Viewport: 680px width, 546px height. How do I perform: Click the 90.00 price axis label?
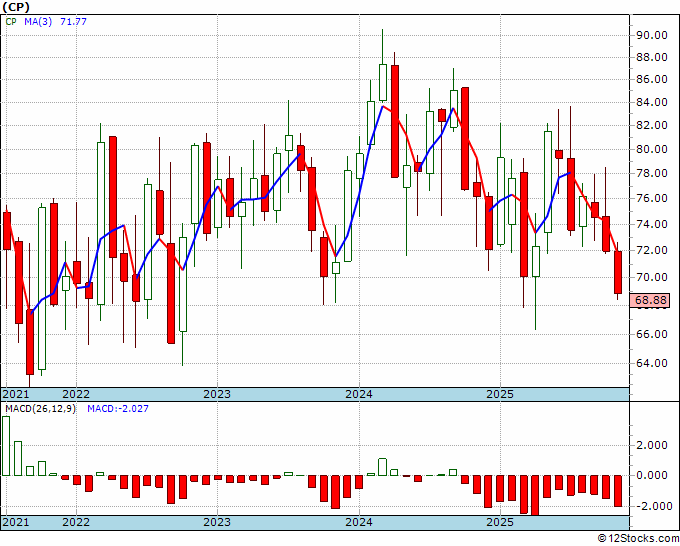pos(652,35)
